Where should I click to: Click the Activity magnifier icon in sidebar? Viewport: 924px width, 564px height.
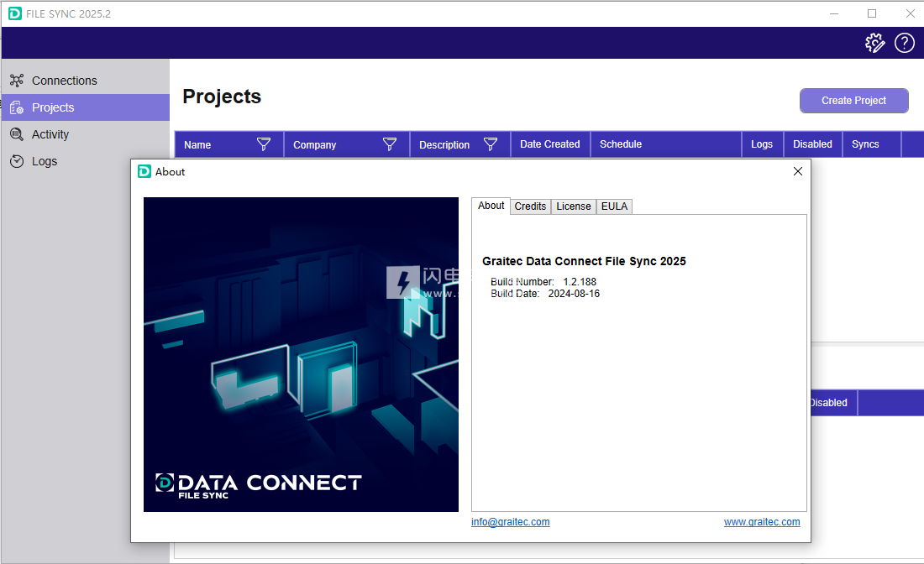tap(17, 135)
